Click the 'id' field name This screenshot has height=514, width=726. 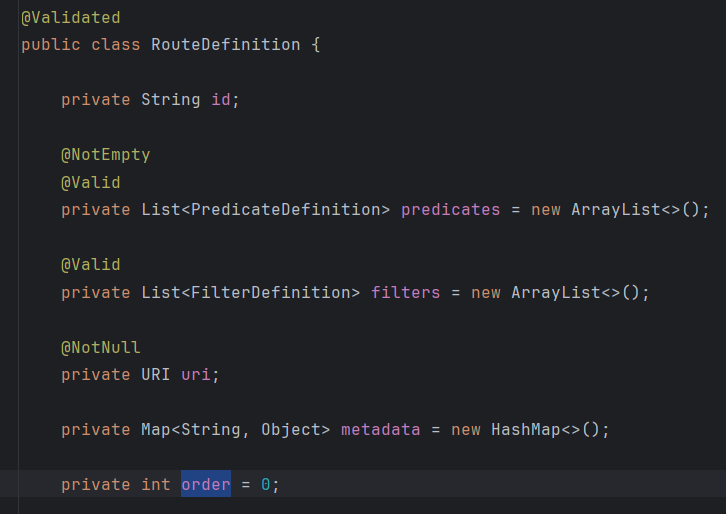pos(221,100)
